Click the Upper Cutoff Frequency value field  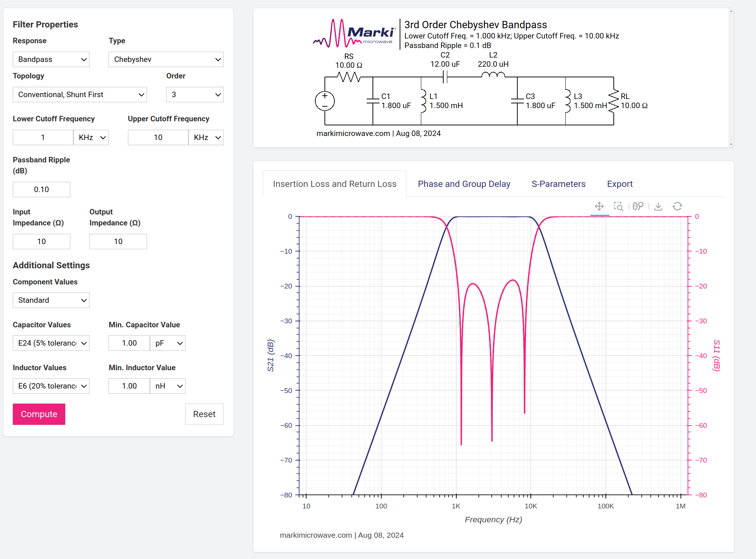pos(158,137)
